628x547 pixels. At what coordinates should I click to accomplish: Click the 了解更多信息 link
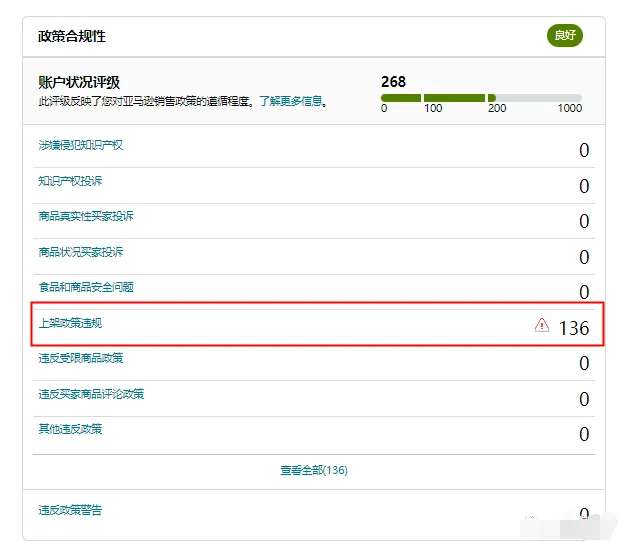(x=290, y=101)
